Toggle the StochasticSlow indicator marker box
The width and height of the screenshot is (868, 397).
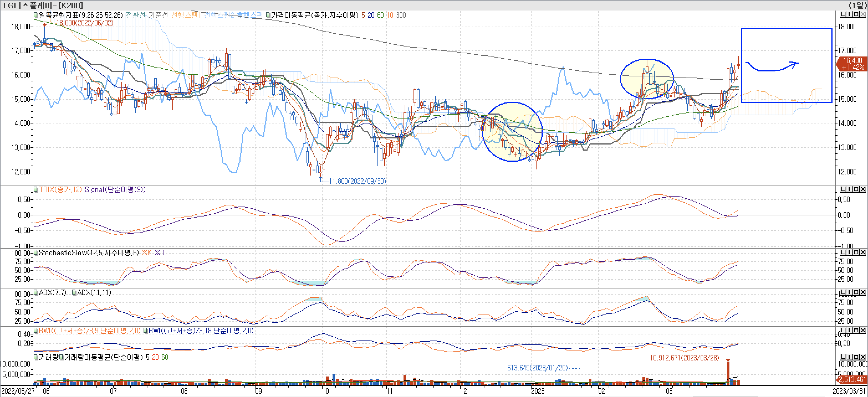[36, 252]
